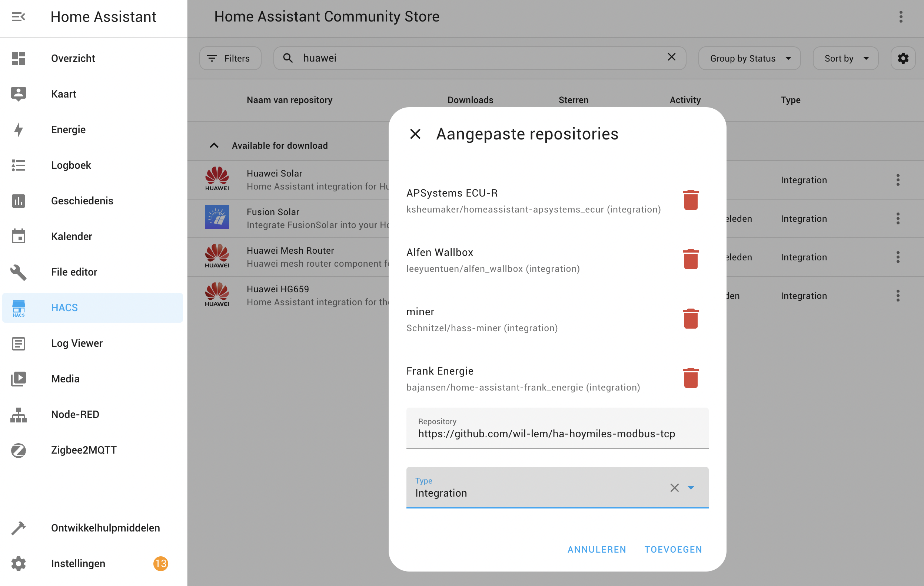Open Zigbee2MQTT from the sidebar
The height and width of the screenshot is (586, 924).
coord(83,450)
